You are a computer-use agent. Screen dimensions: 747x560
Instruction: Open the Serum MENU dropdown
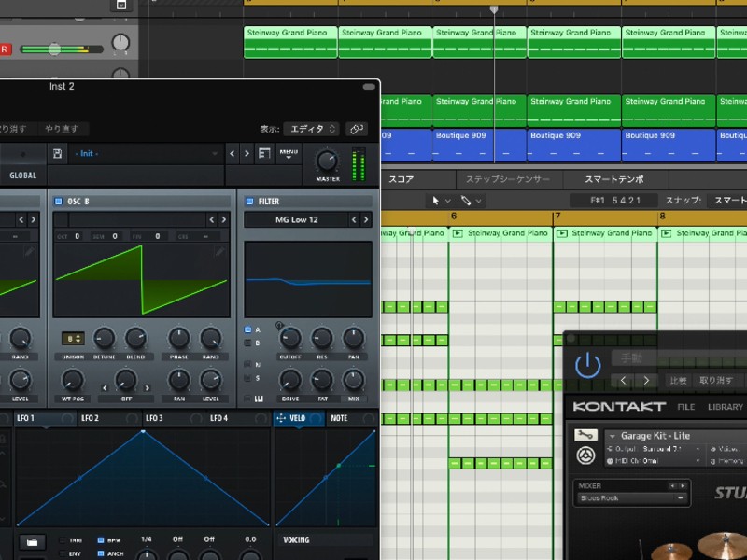point(289,154)
